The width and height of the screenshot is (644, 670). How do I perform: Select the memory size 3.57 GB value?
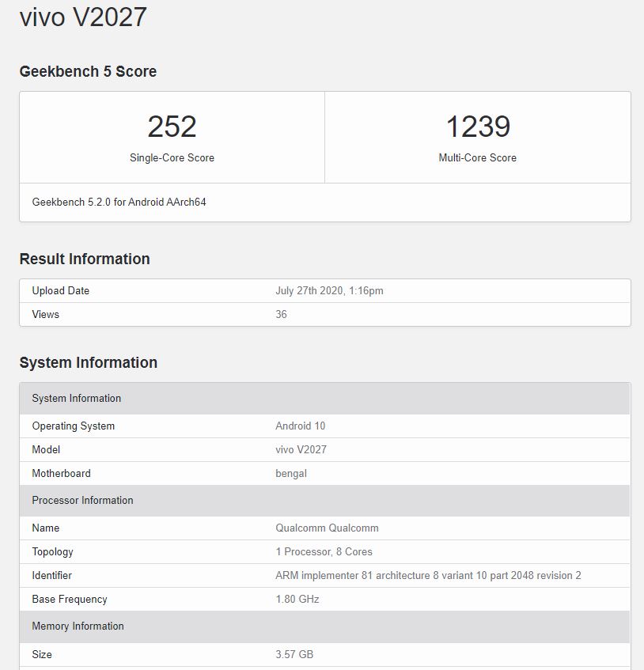coord(294,654)
